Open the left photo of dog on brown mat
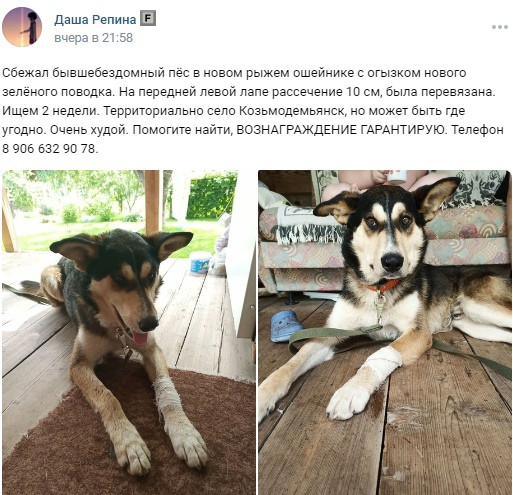This screenshot has width=513, height=495. pos(129,332)
